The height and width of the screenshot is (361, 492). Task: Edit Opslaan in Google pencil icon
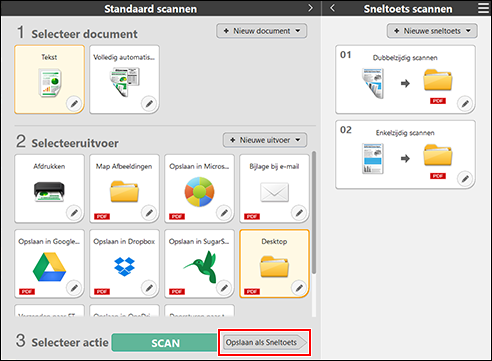(x=74, y=287)
